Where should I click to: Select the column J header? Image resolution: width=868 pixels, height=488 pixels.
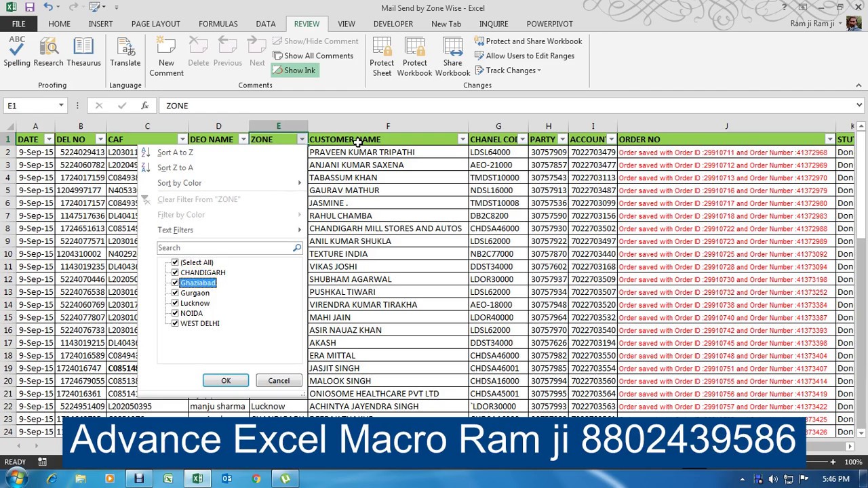726,127
